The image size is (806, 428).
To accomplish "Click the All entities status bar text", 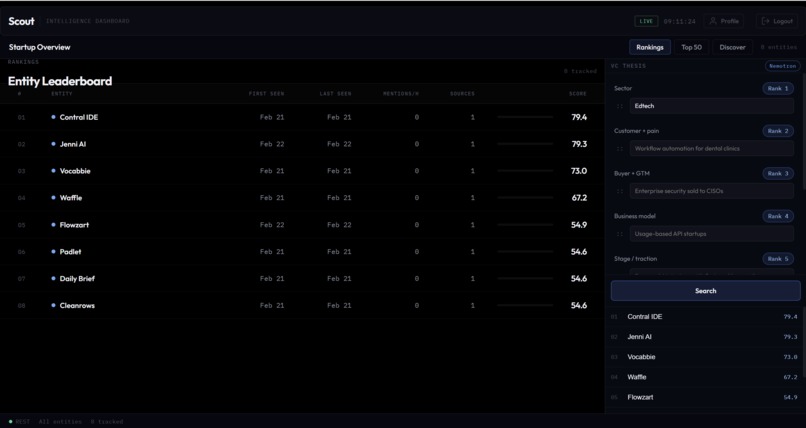I will (x=60, y=422).
